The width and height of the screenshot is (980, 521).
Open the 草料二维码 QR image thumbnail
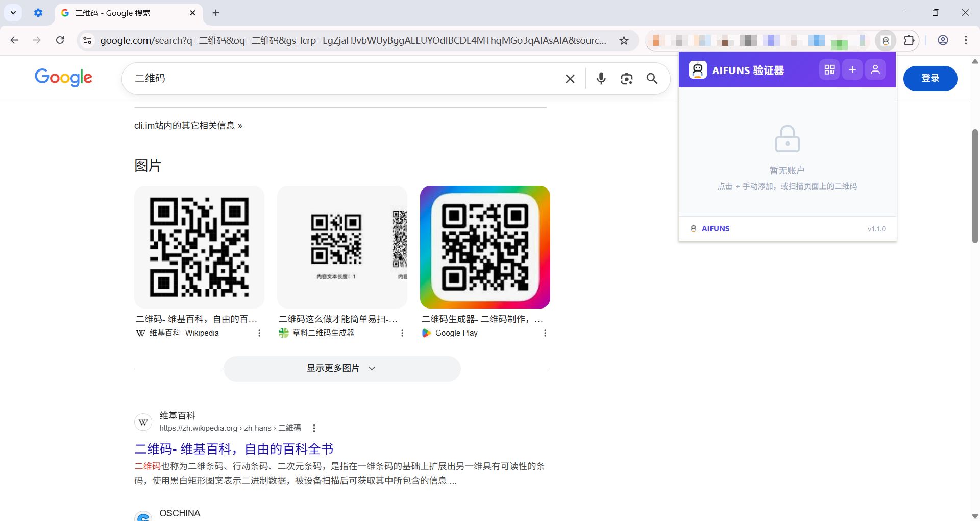[x=342, y=247]
